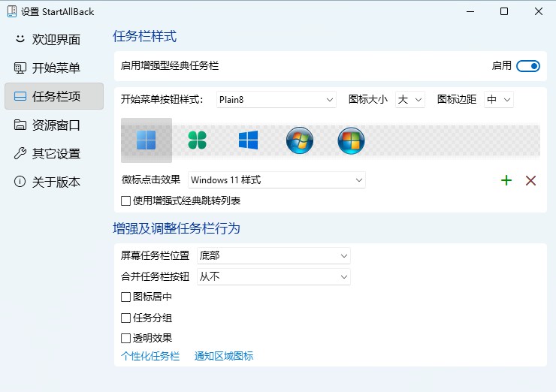Expand the 图标大小 dropdown
This screenshot has width=556, height=392.
pos(410,99)
